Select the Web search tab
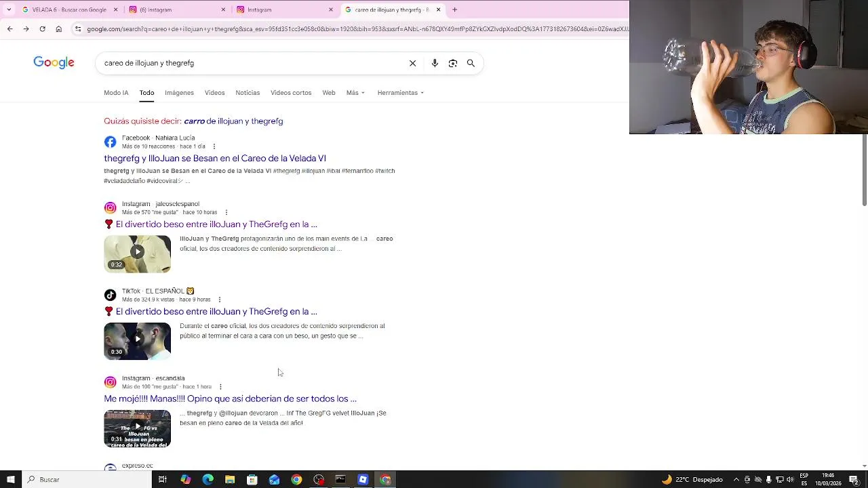 pyautogui.click(x=329, y=93)
